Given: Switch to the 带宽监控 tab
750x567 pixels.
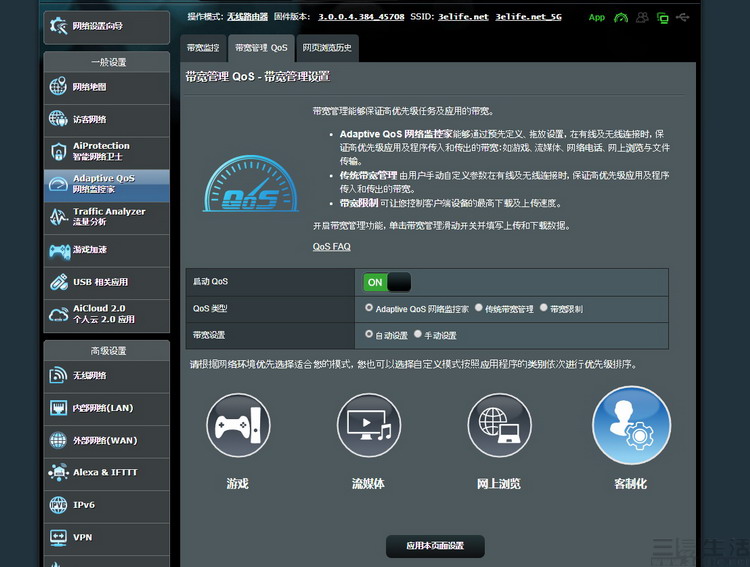Looking at the screenshot, I should [204, 47].
